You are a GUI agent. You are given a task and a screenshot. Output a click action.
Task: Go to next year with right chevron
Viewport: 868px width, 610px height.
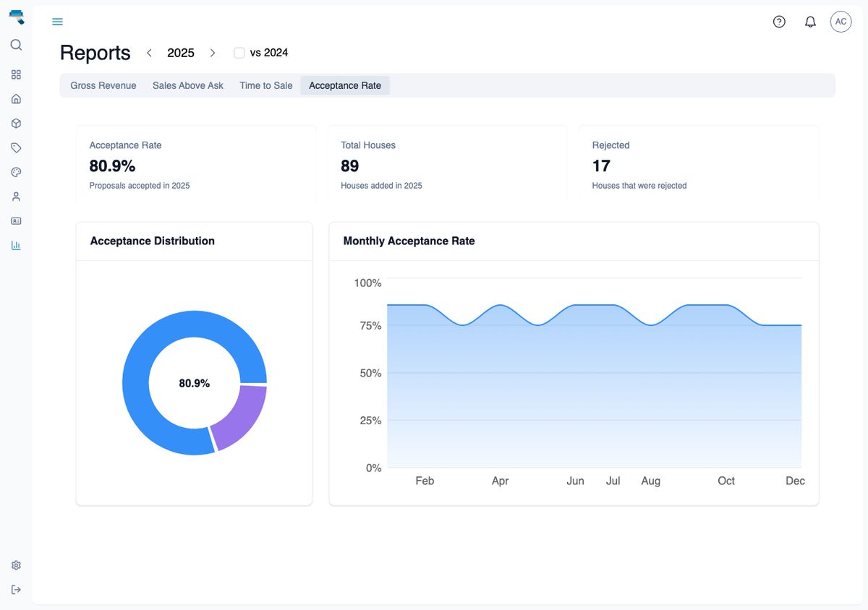coord(213,53)
